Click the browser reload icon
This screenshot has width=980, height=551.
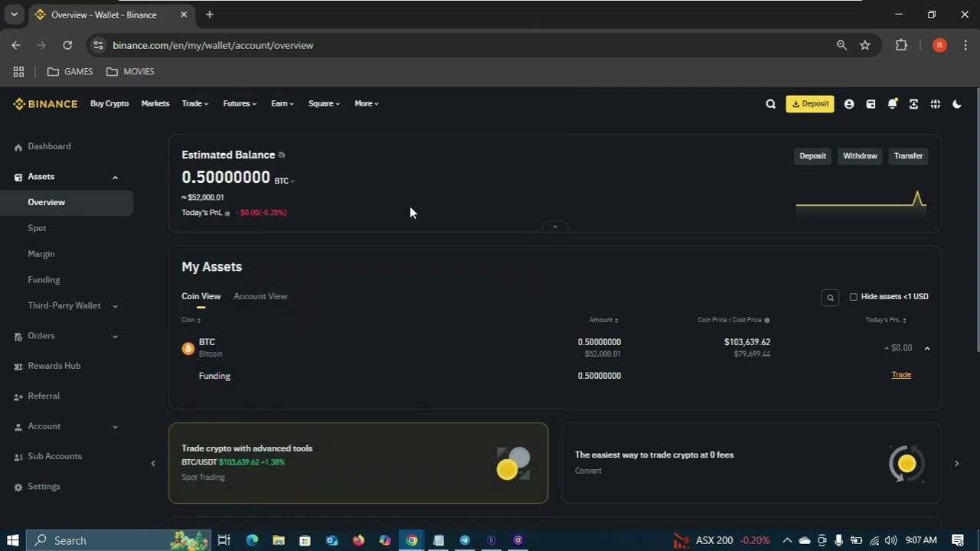coord(67,45)
